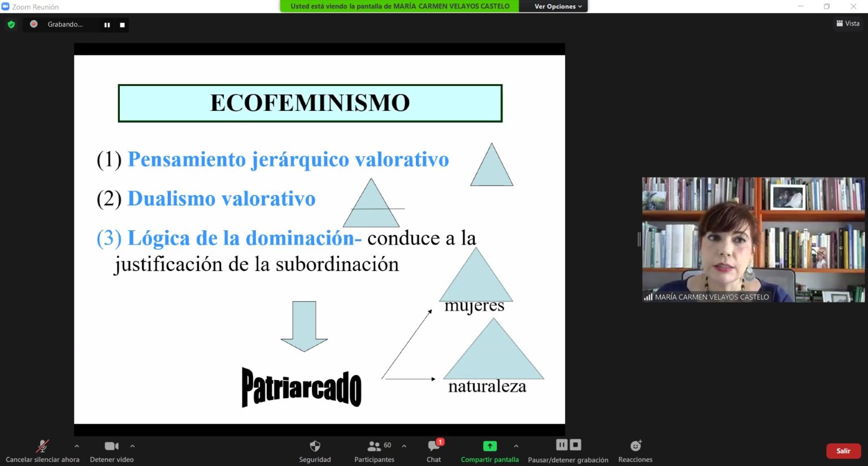Toggle Detener video camera button

pos(111,446)
